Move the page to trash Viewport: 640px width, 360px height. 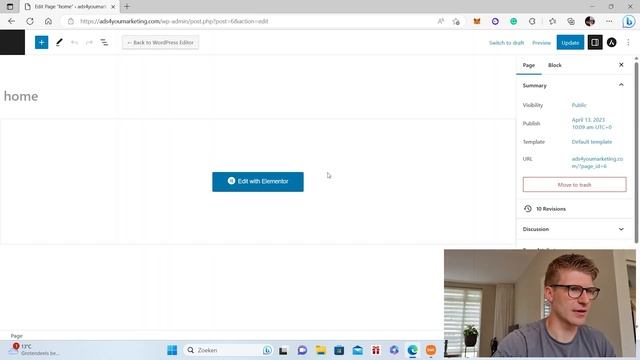coord(574,184)
